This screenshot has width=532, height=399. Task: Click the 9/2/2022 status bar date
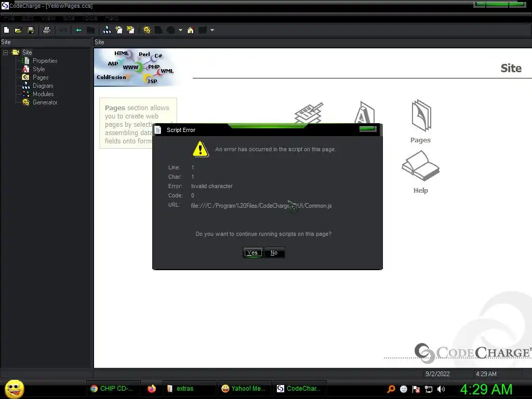pos(437,374)
